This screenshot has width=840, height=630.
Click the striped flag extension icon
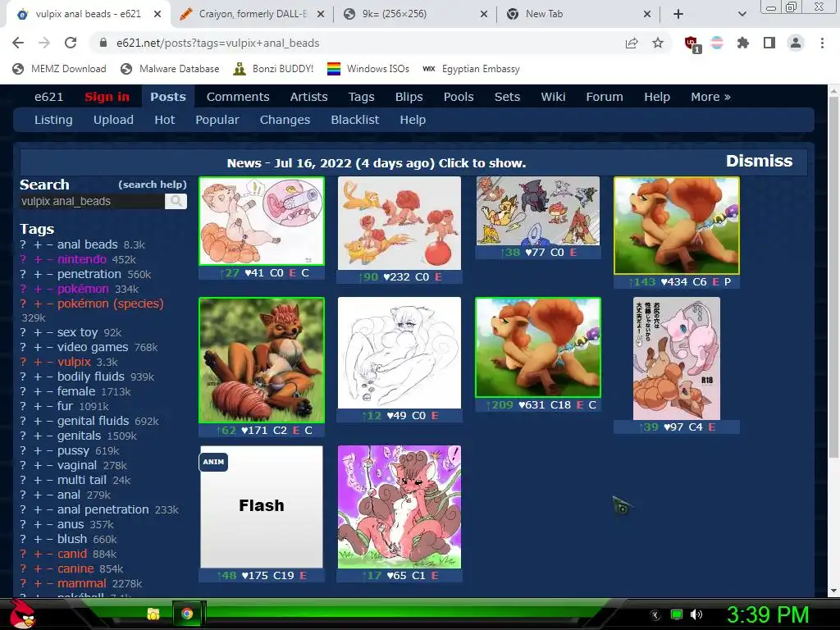[x=717, y=43]
